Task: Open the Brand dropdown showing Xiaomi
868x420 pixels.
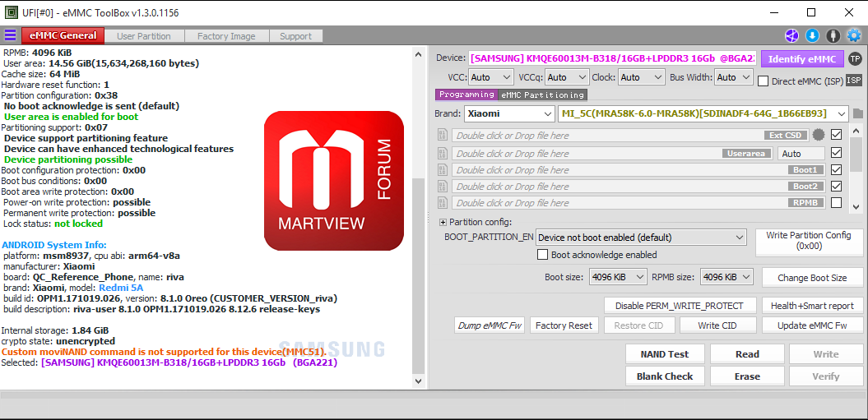Action: tap(509, 113)
